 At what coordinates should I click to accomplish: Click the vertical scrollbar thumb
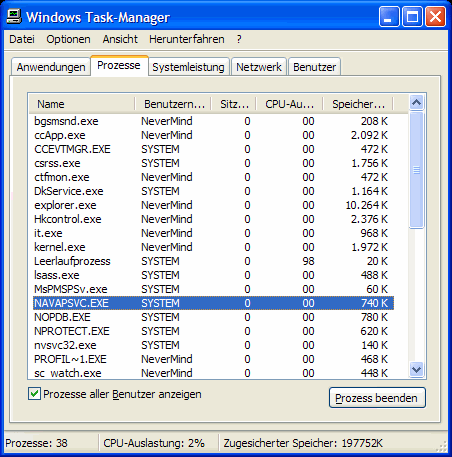[x=416, y=170]
